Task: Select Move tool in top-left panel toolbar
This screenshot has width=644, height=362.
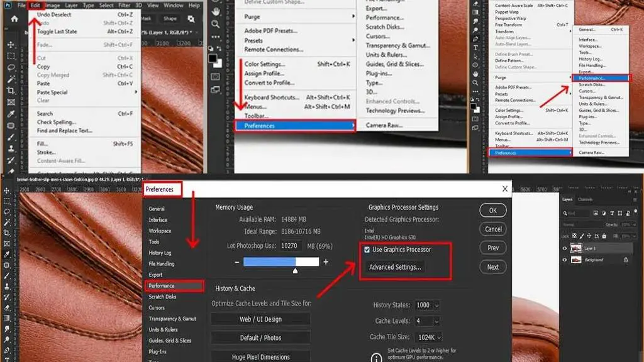Action: coord(11,45)
